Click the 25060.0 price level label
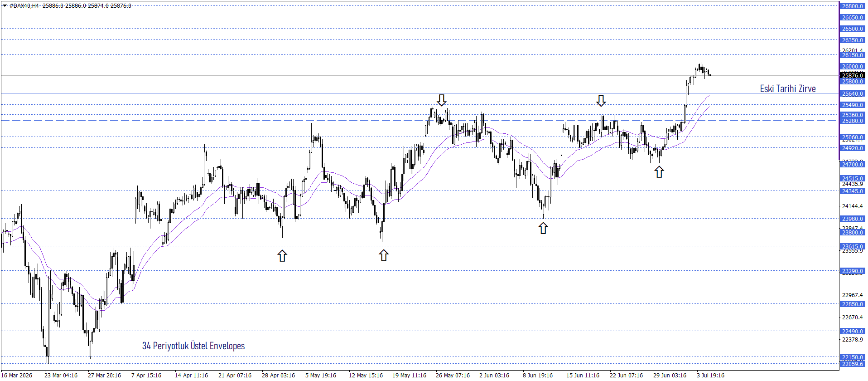This screenshot has width=868, height=381. pos(853,137)
